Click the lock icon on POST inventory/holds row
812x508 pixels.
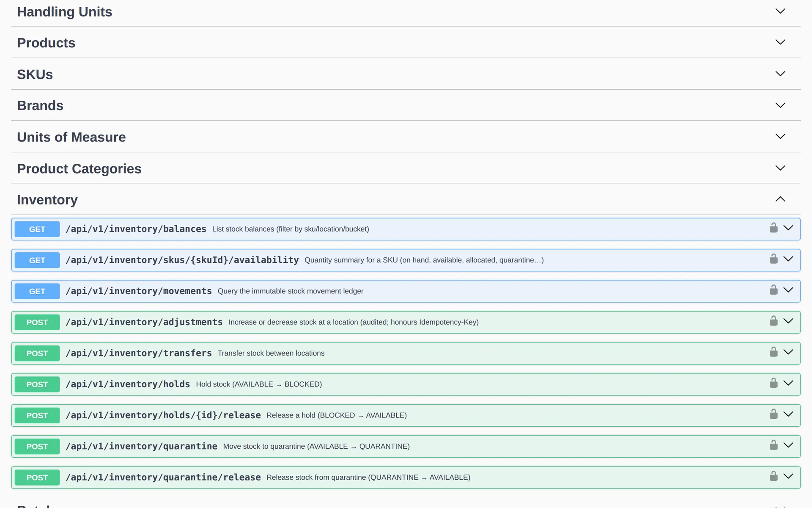[774, 383]
